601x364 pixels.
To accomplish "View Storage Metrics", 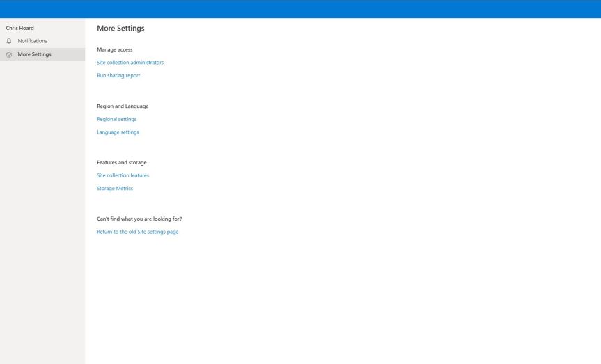I will 115,189.
